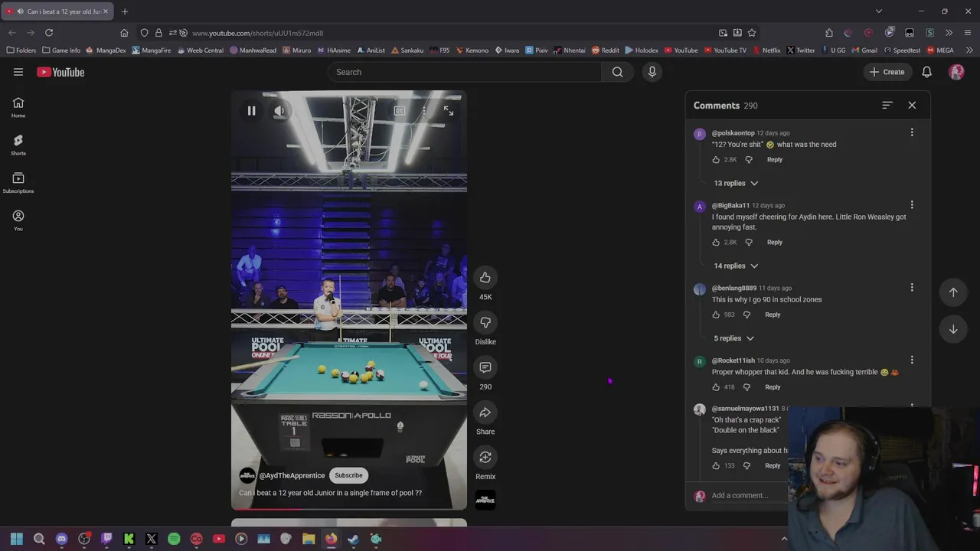Expand 5 replies under @benlang8889 comment
Viewport: 980px width, 551px height.
point(734,338)
